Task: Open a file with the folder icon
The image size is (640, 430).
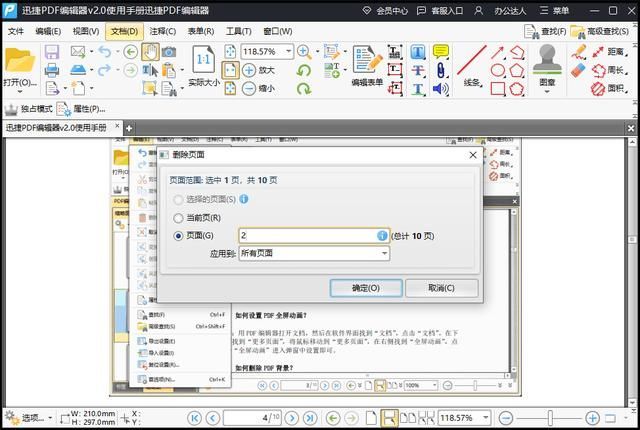Action: point(20,61)
